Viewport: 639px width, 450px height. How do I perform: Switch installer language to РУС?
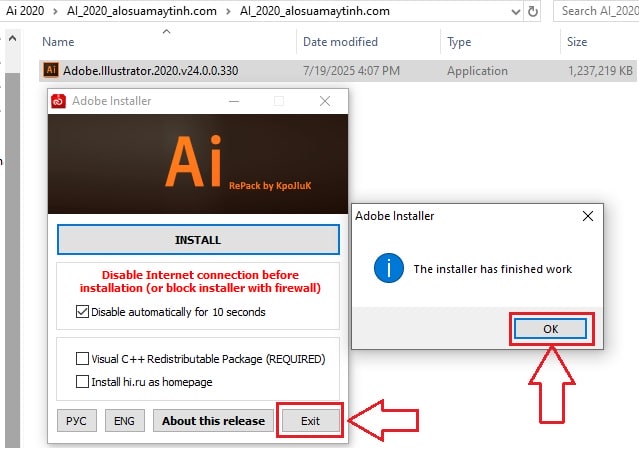[77, 421]
